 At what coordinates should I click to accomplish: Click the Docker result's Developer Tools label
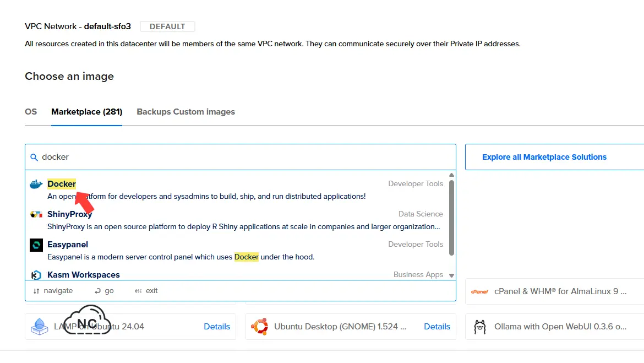pyautogui.click(x=416, y=184)
